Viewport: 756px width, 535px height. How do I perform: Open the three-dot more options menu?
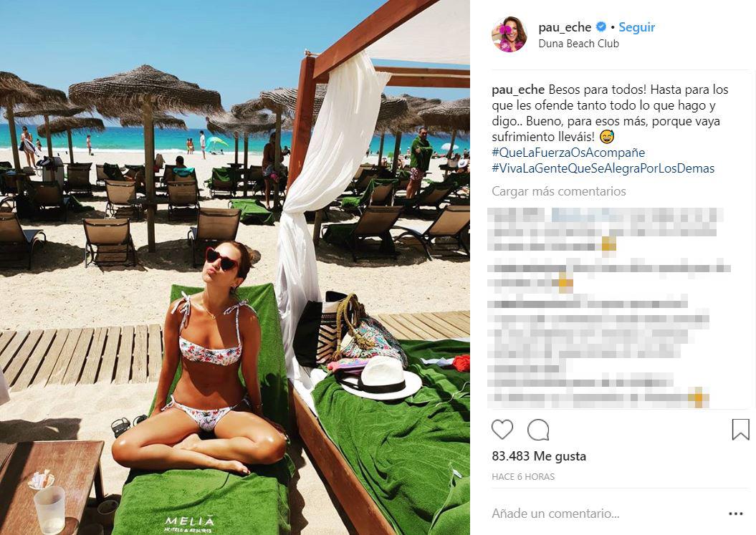pyautogui.click(x=735, y=514)
